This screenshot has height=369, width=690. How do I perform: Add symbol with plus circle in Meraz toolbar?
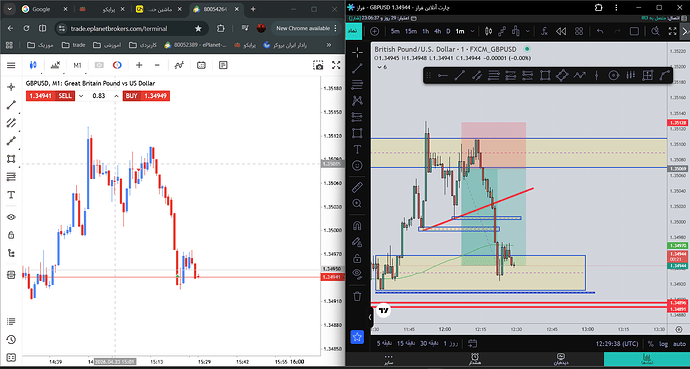374,31
